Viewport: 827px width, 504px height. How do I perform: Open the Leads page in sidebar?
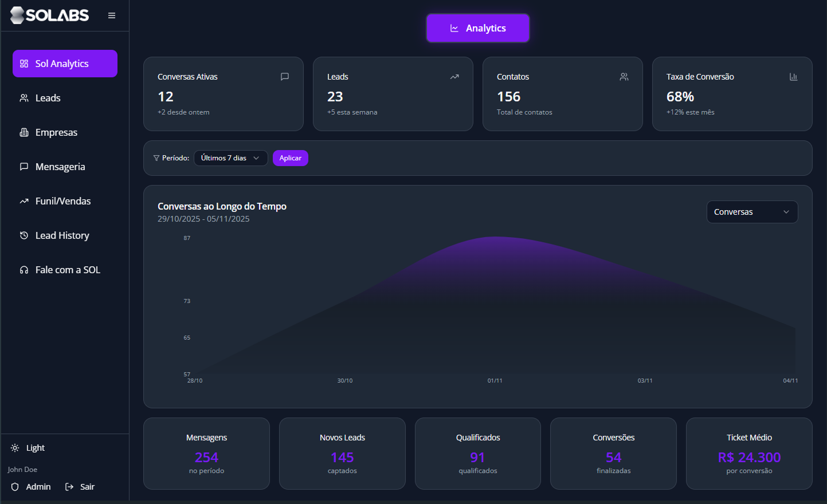(48, 98)
